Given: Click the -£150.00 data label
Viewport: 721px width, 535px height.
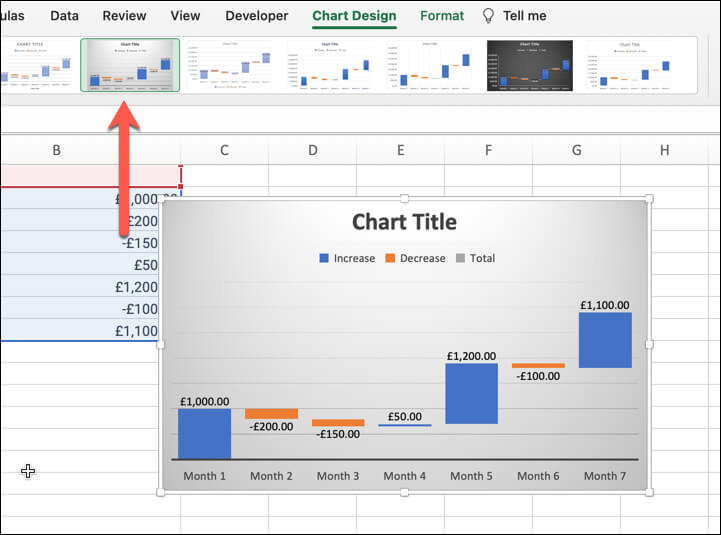Looking at the screenshot, I should pos(338,434).
